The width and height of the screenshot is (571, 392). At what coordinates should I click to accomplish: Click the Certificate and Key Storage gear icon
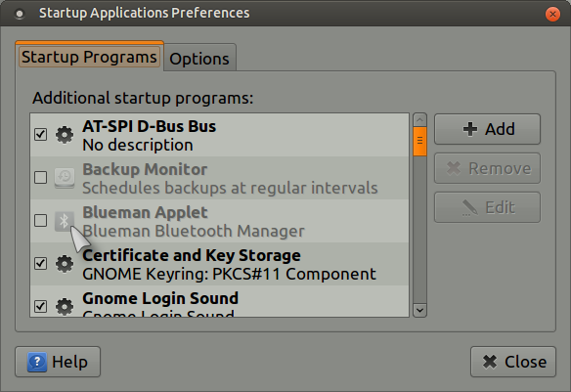(x=65, y=264)
